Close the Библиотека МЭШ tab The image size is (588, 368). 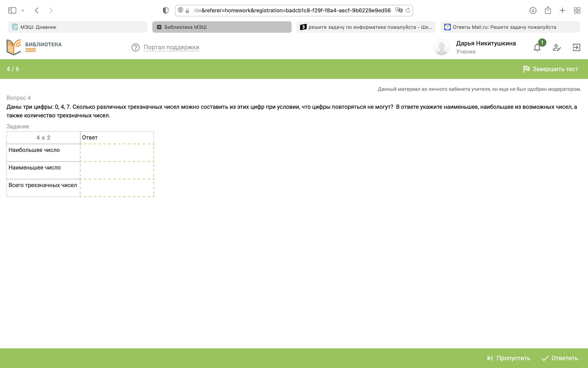coord(159,27)
